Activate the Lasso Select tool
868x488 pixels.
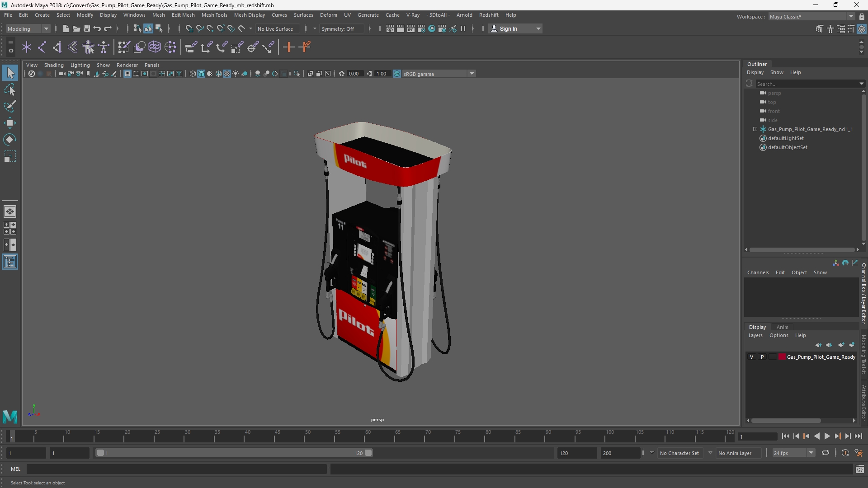pyautogui.click(x=10, y=89)
